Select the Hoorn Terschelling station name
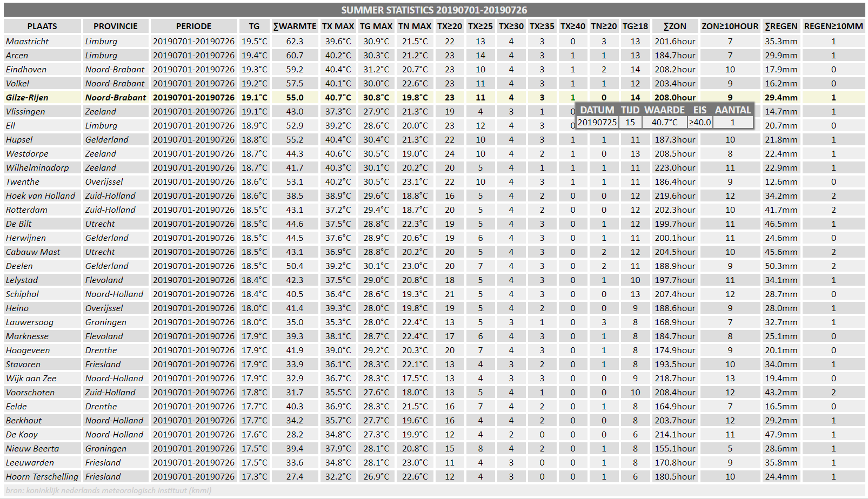The height and width of the screenshot is (499, 868). point(42,476)
